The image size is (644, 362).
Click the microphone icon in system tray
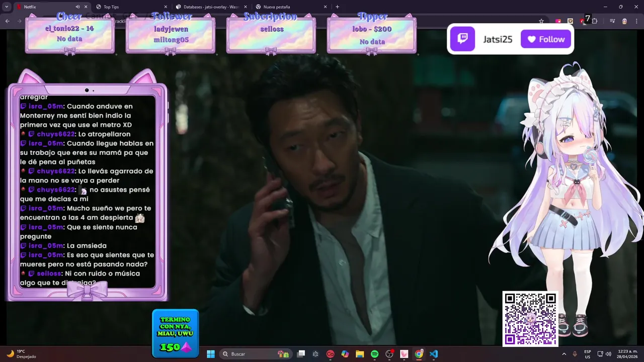(x=575, y=354)
